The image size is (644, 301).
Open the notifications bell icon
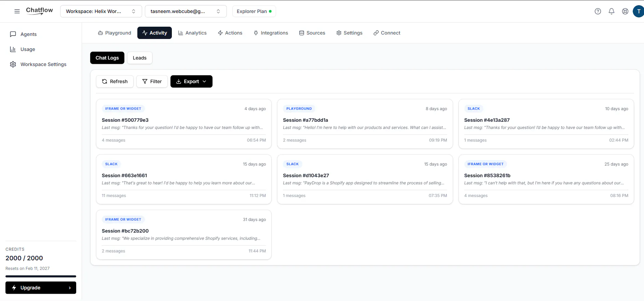pyautogui.click(x=612, y=11)
